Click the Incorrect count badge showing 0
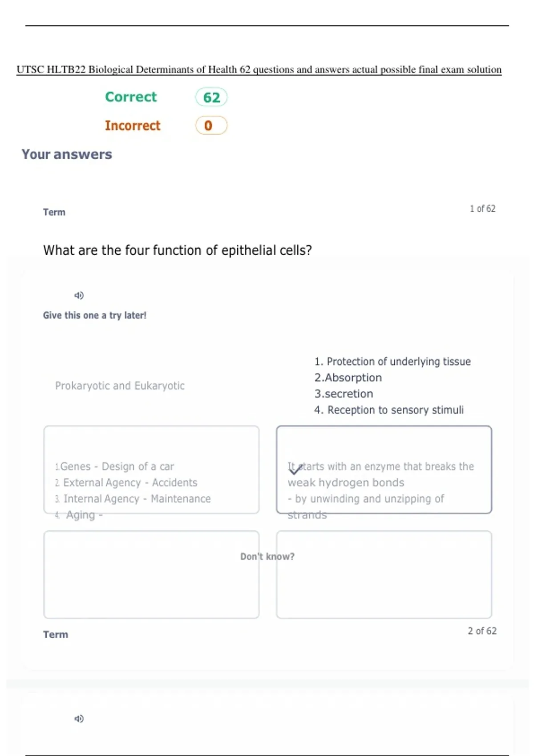The image size is (534, 756). pyautogui.click(x=211, y=125)
